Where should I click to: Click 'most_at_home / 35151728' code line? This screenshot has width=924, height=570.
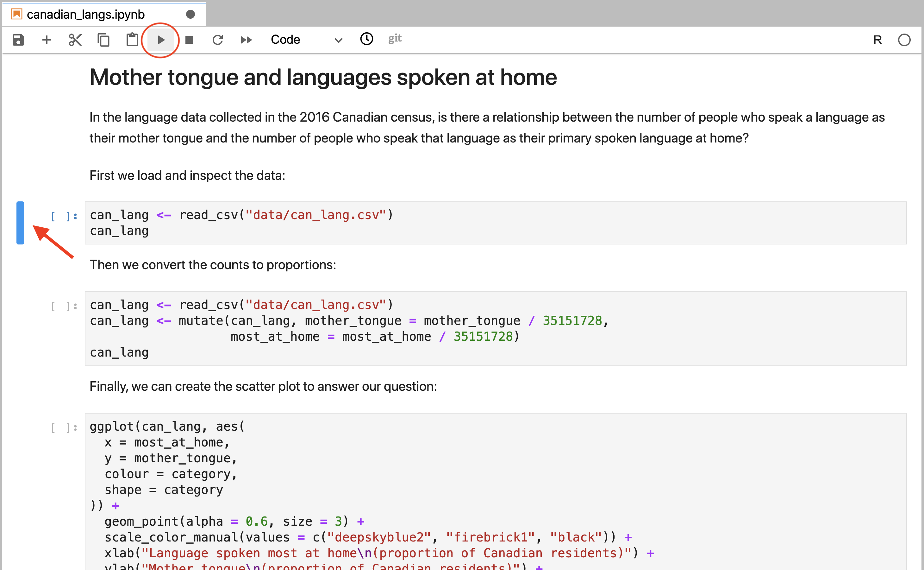pos(375,336)
